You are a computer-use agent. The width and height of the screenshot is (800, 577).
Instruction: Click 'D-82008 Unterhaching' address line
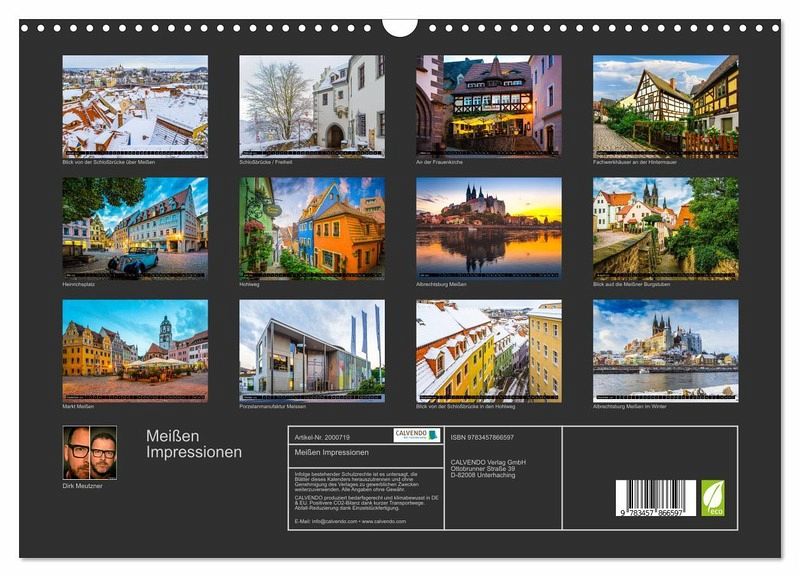point(483,475)
